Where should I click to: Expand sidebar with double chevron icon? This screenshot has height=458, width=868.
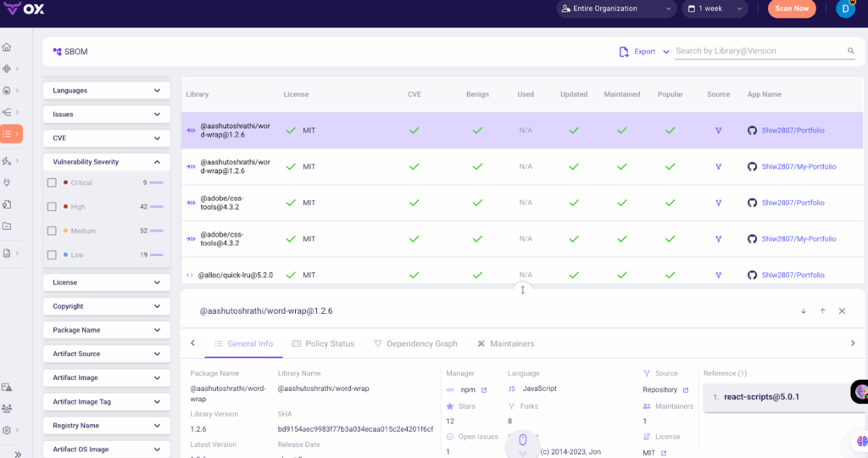pos(18,454)
